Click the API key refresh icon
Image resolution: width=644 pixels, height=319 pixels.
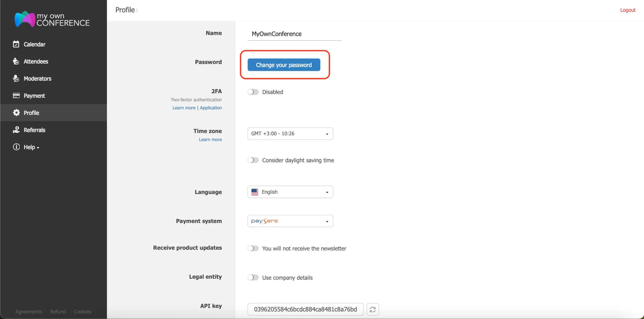pos(373,309)
